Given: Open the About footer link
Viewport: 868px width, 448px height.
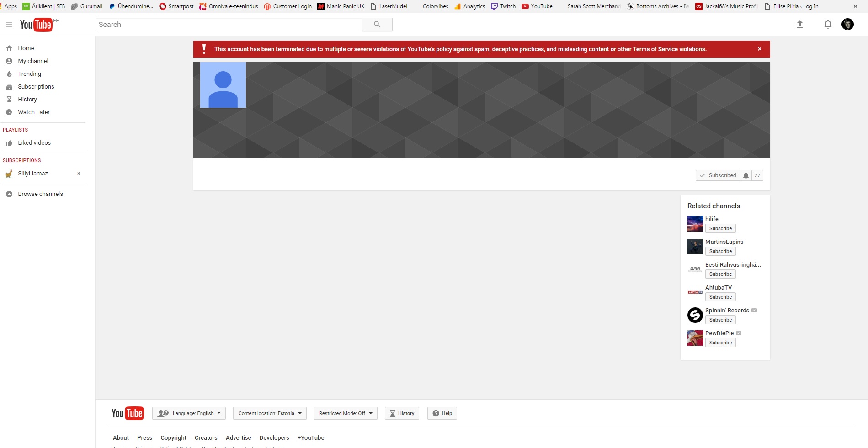Looking at the screenshot, I should (x=121, y=438).
